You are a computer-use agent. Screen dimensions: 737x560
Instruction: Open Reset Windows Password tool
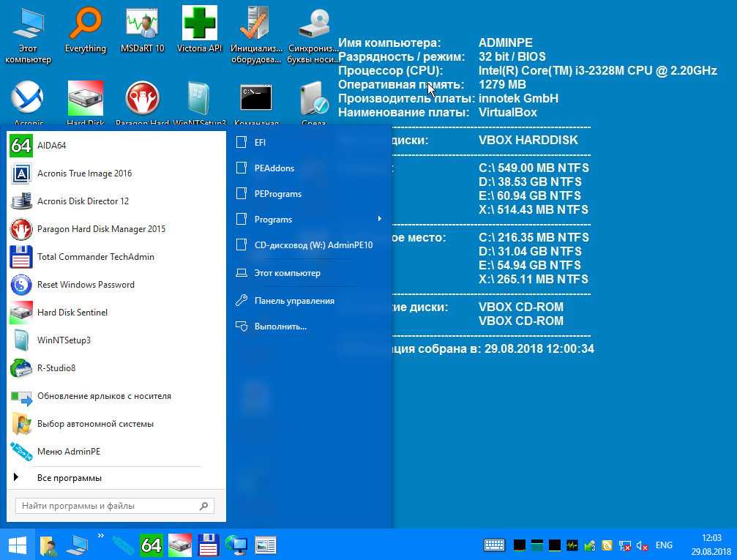pyautogui.click(x=86, y=285)
